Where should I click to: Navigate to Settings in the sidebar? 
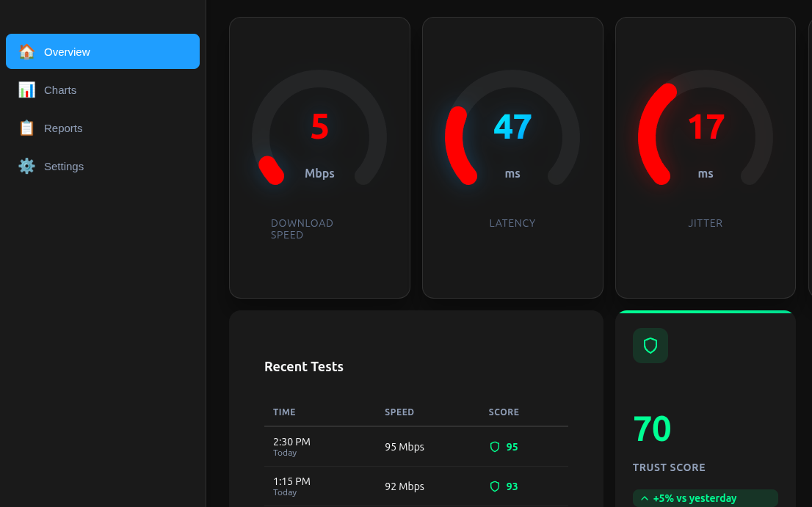103,166
